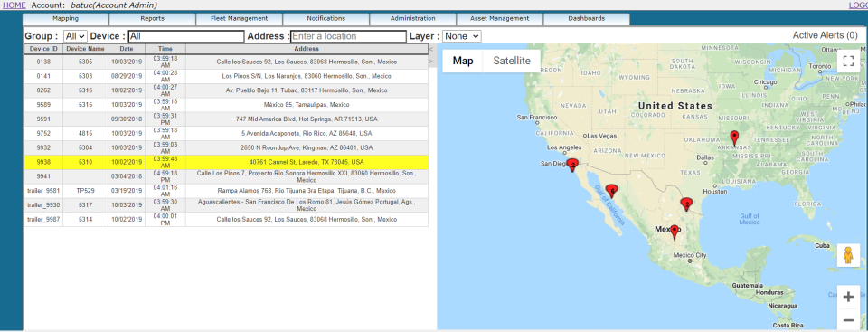The image size is (868, 332).
Task: Click address 747 Mid America Blvd
Action: coord(307,119)
